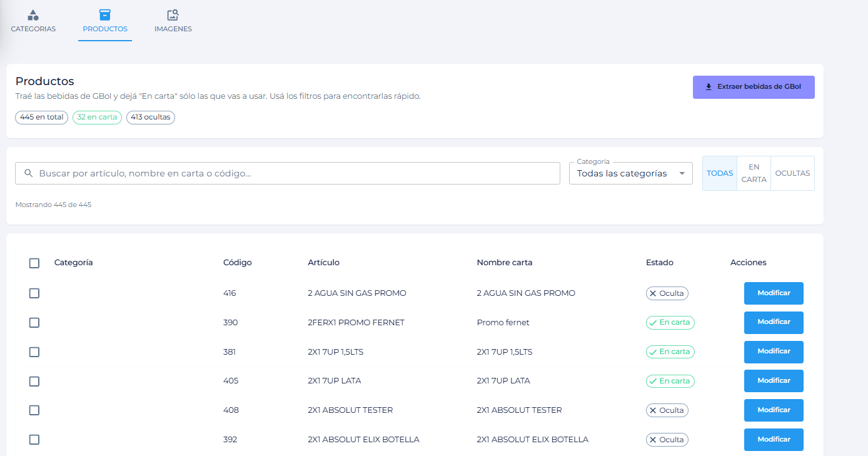Click Modificar for 2FERX1 PROMO FERNET
Screen dimensions: 868x456
pyautogui.click(x=774, y=323)
